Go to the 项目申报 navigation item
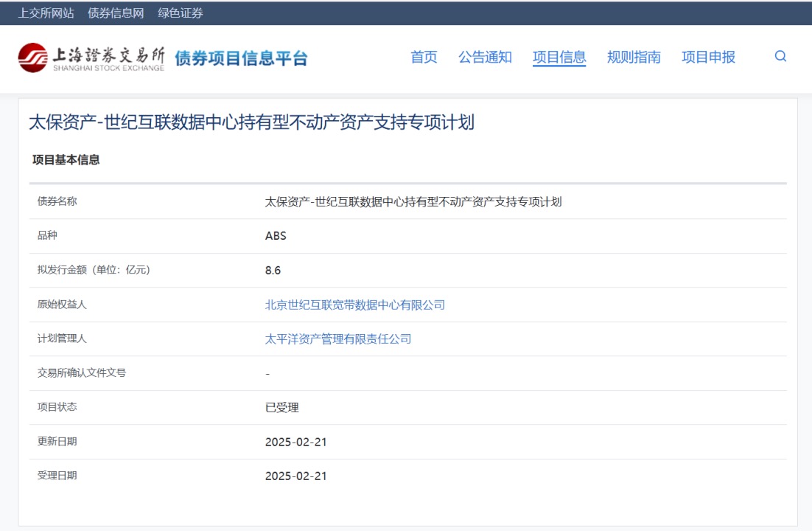The image size is (812, 531). tap(708, 57)
